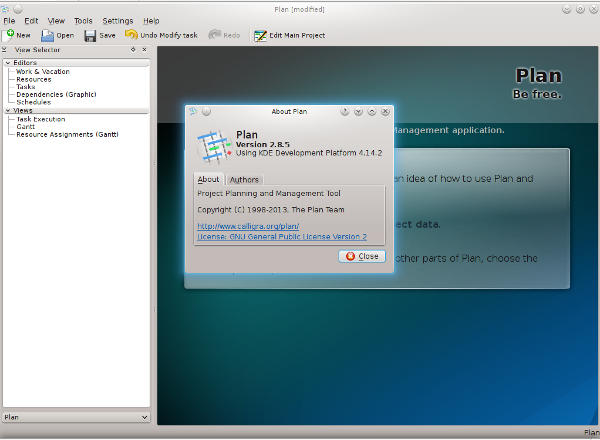The image size is (600, 440).
Task: Click the copyright 1998-2013 Plan Team text
Action: [x=271, y=210]
